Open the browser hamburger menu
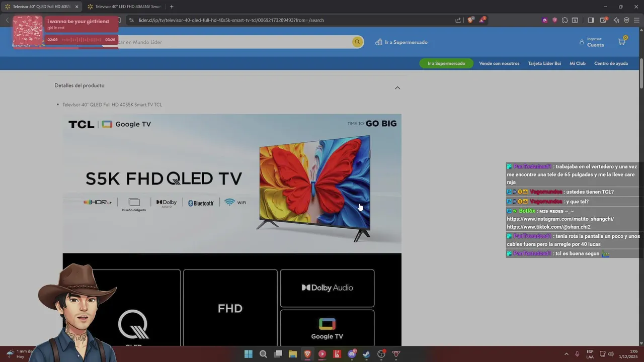644x362 pixels. tap(636, 20)
